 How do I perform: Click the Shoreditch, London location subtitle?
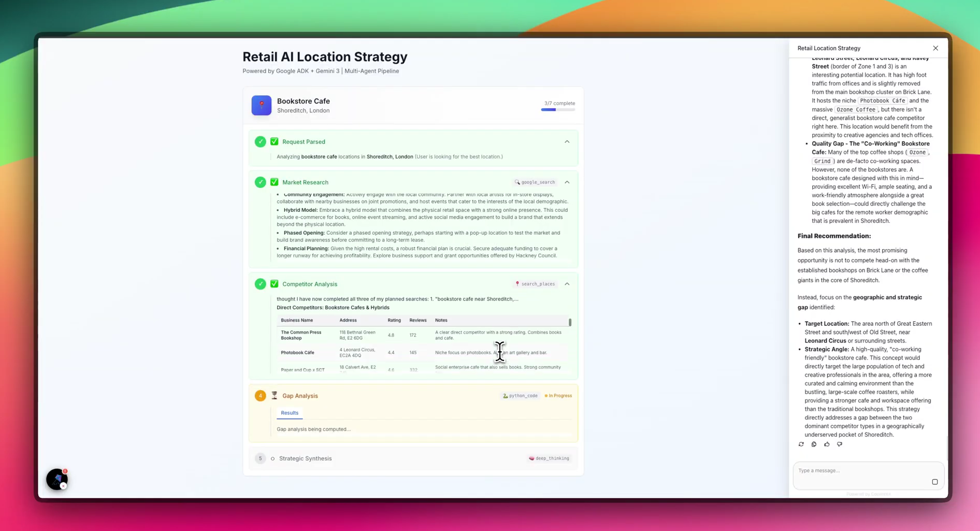303,110
